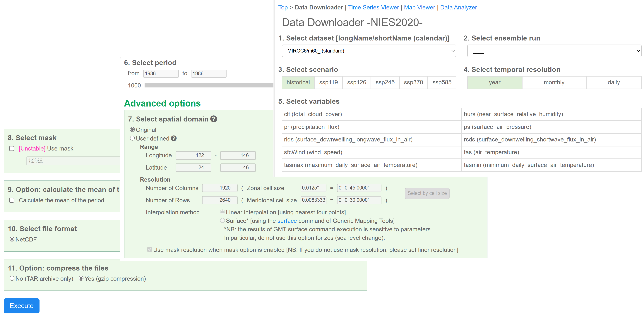Click Zonal cell size degrees field

click(313, 188)
